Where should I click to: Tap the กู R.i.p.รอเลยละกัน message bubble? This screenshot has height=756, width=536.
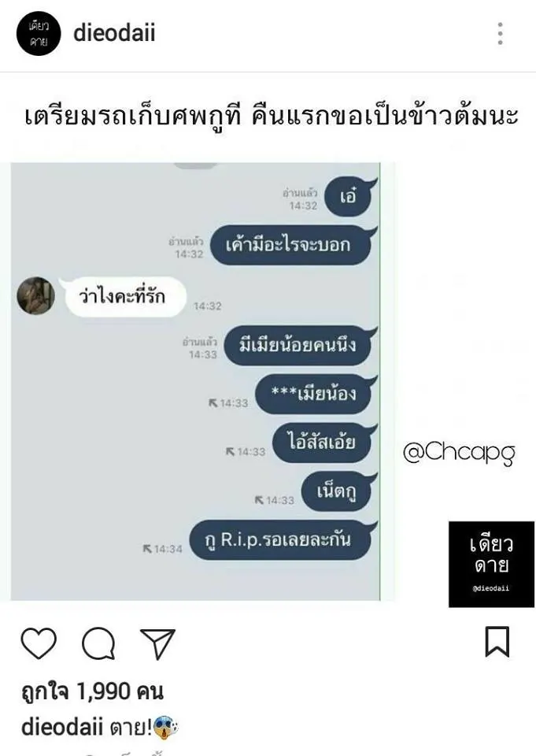pyautogui.click(x=282, y=540)
